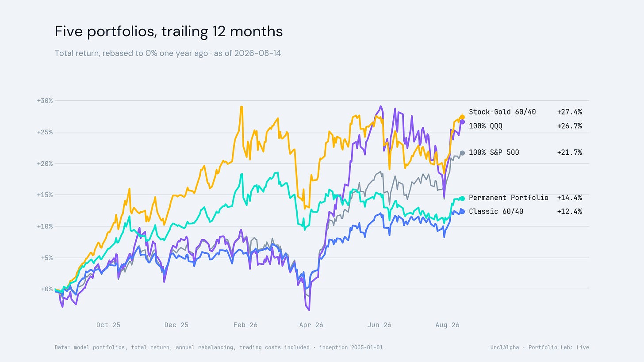
Task: Click the chart title Five portfolios, trailing 12 months
Action: pyautogui.click(x=169, y=32)
